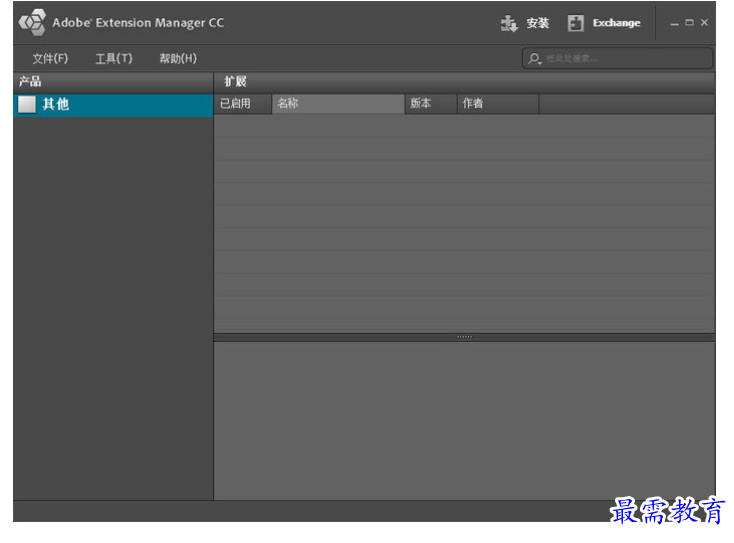
Task: Close the Extension Manager window
Action: (x=704, y=22)
